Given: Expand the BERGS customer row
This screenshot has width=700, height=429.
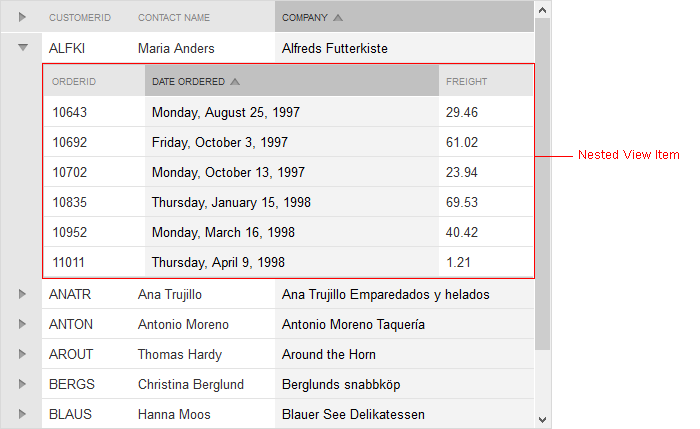Looking at the screenshot, I should 22,384.
